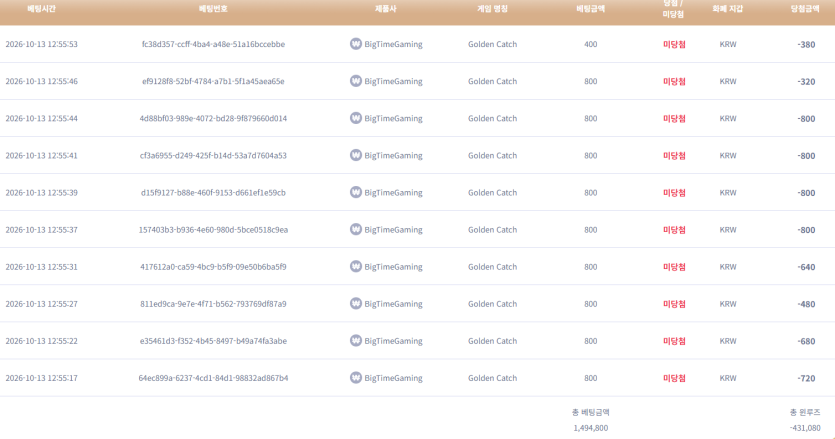Image resolution: width=835 pixels, height=439 pixels.
Task: Click BigTimeGaming text in the 12:55:27 row
Action: click(394, 304)
